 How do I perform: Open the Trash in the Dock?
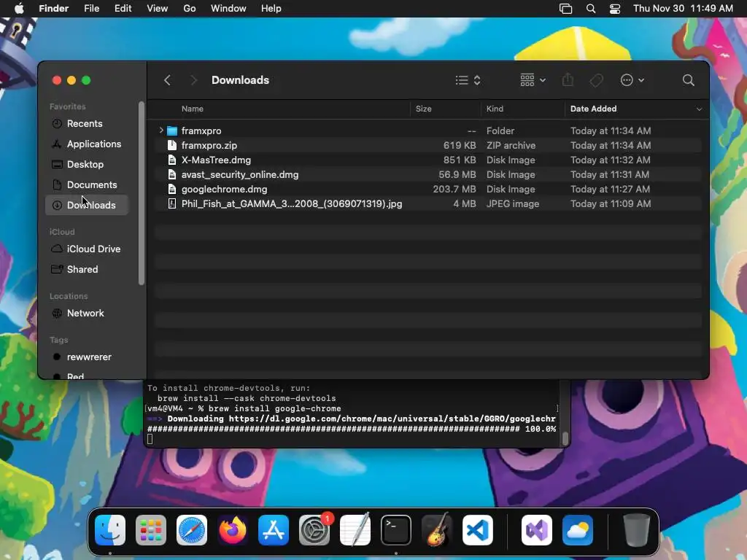click(636, 530)
